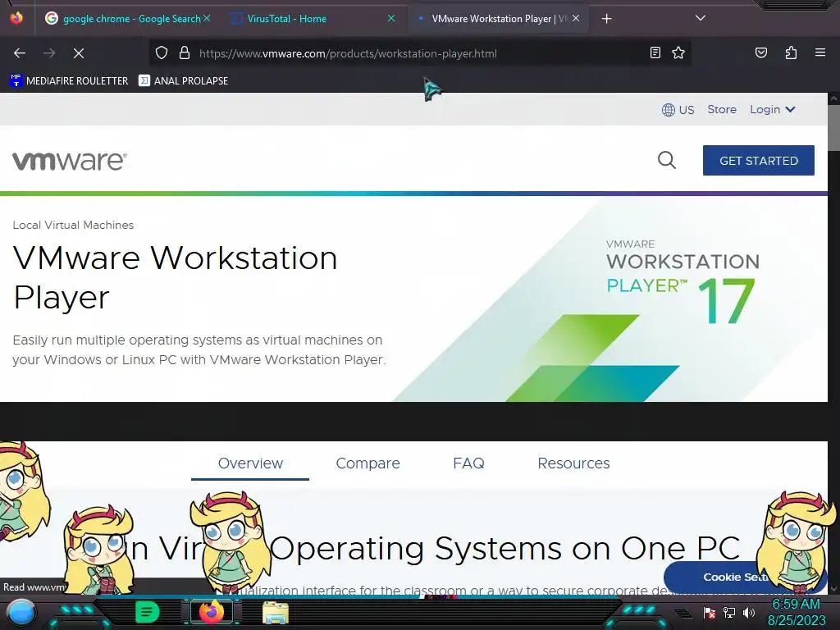
Task: Click the US region globe selector
Action: coord(678,110)
